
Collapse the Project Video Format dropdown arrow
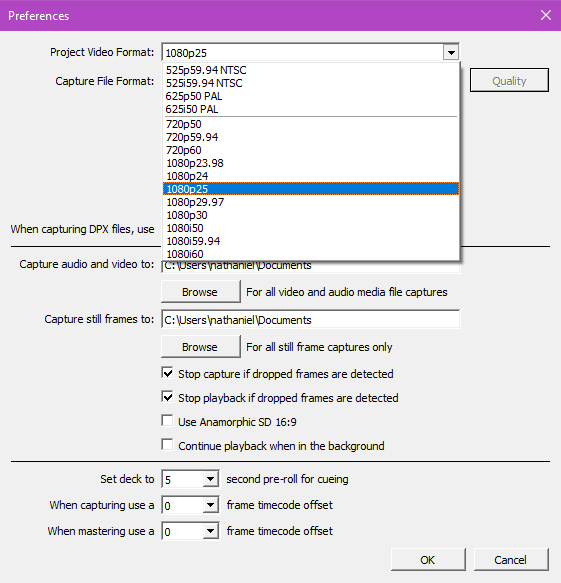point(451,53)
